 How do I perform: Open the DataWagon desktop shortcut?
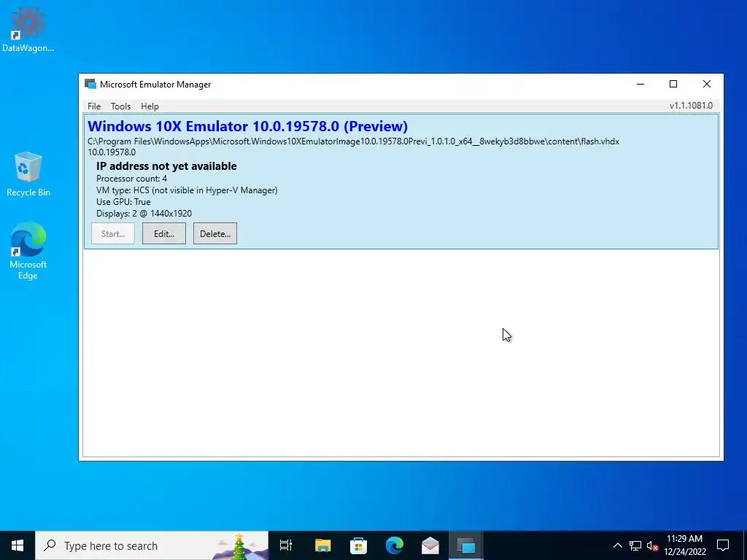[x=28, y=28]
